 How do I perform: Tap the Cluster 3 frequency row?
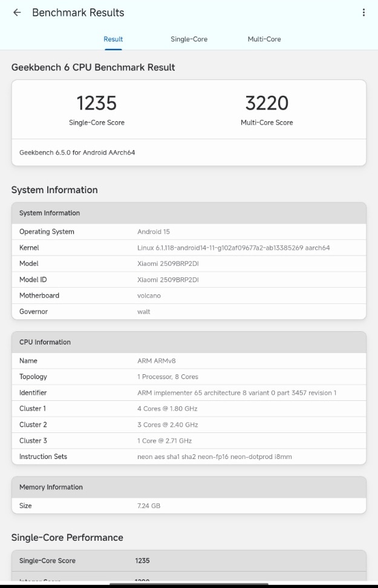[x=189, y=441]
